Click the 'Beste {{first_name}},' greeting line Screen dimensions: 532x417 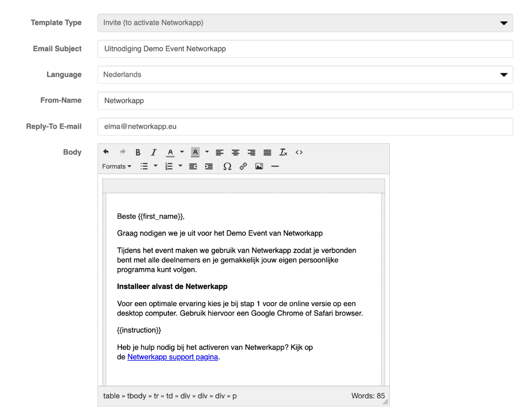click(x=151, y=216)
